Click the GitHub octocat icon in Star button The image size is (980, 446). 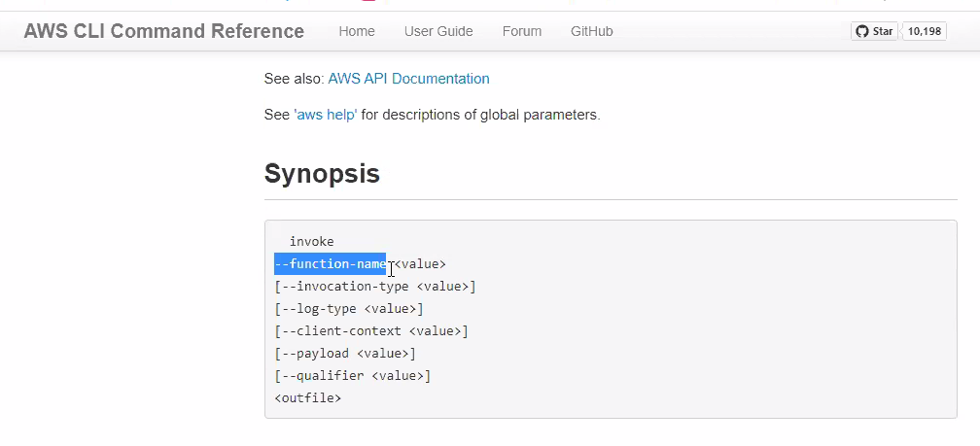click(862, 31)
